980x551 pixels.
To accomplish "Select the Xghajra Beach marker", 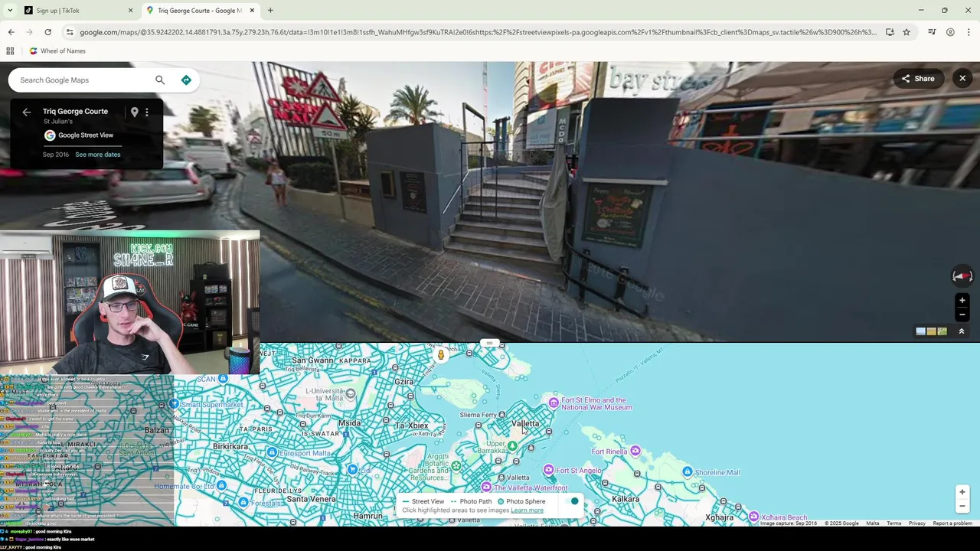I will 753,517.
